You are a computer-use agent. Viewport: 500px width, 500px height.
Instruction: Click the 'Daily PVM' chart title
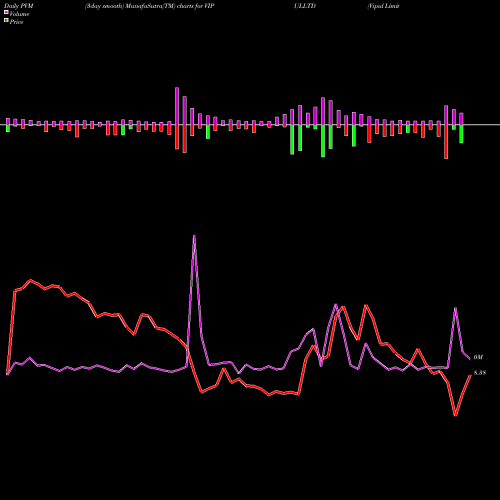pyautogui.click(x=19, y=6)
